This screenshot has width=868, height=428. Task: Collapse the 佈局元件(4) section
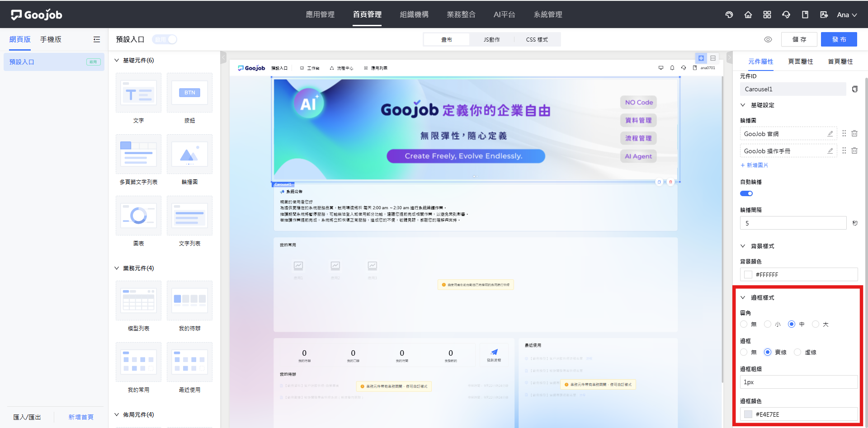click(x=117, y=414)
